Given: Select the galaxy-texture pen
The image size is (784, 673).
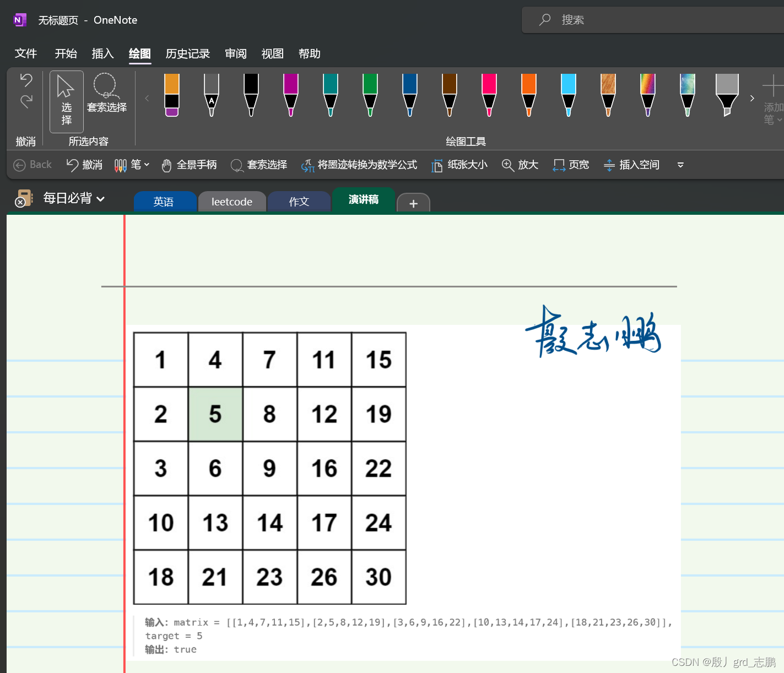Looking at the screenshot, I should coord(688,95).
